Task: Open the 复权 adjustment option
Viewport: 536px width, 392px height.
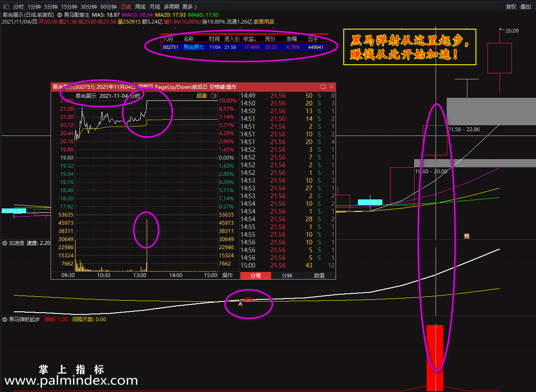Action: 511,7
